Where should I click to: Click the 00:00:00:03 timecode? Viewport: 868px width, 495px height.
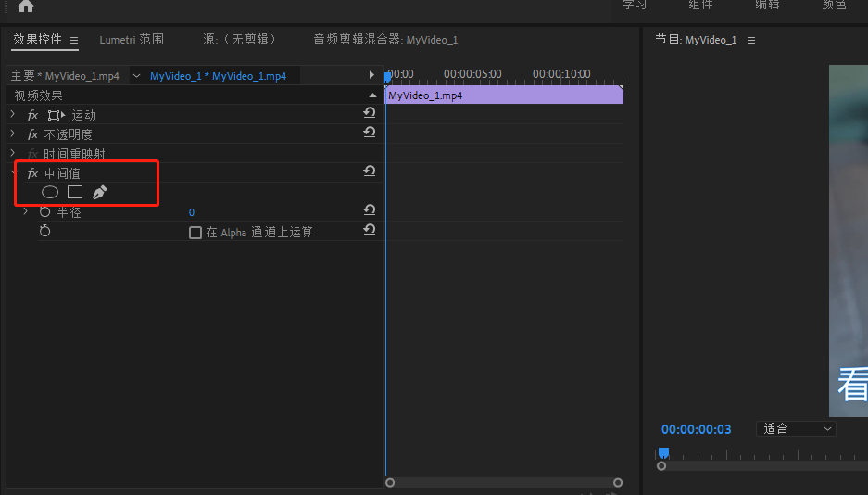[x=696, y=429]
